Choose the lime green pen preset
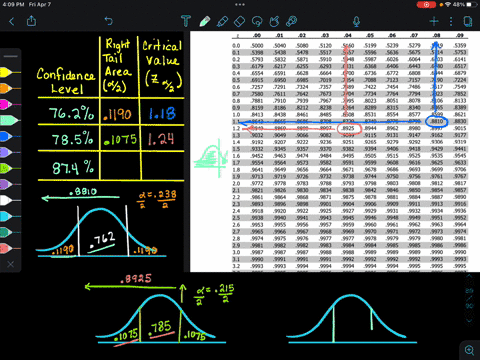 point(9,168)
